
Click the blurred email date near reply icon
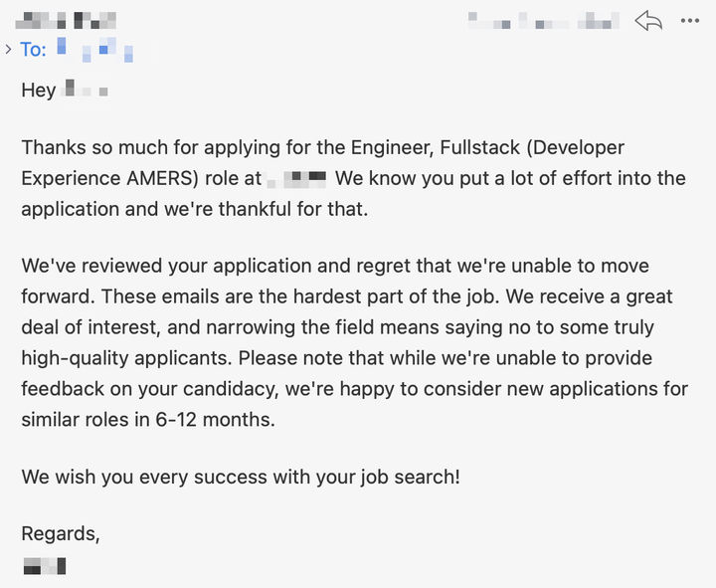click(x=543, y=21)
